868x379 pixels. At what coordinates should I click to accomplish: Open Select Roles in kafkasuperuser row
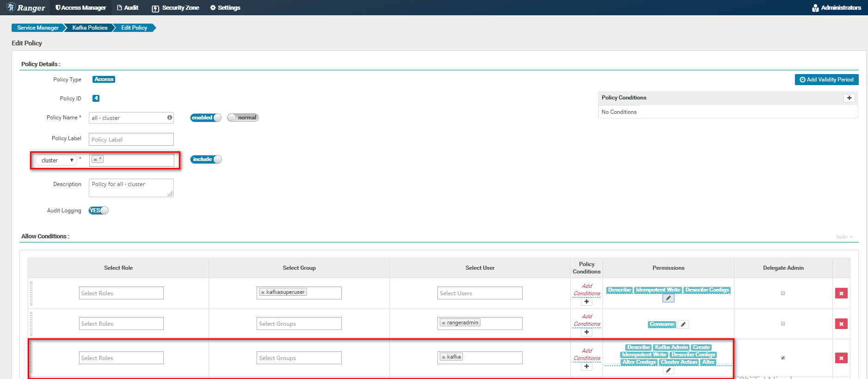[121, 293]
